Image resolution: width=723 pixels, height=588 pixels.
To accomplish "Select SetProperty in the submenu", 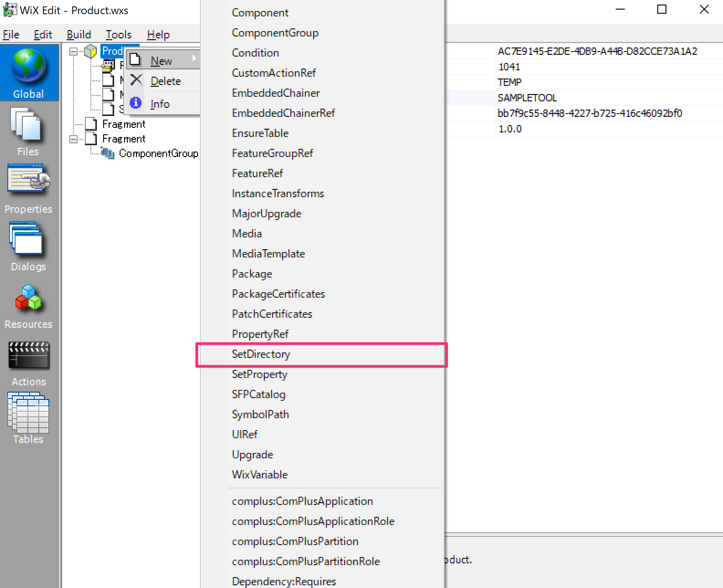I will 321,374.
